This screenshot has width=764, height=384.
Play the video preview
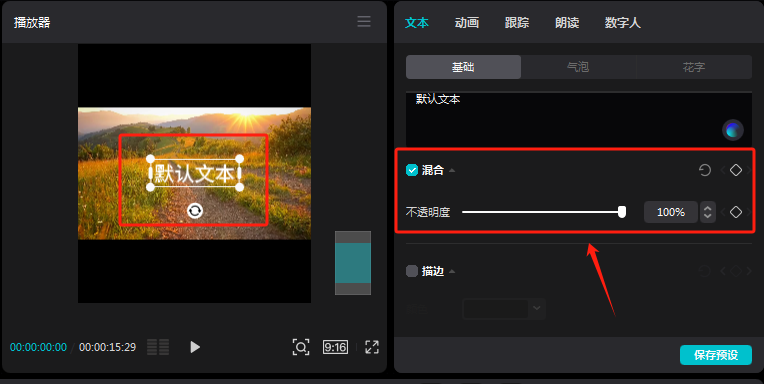pos(195,347)
